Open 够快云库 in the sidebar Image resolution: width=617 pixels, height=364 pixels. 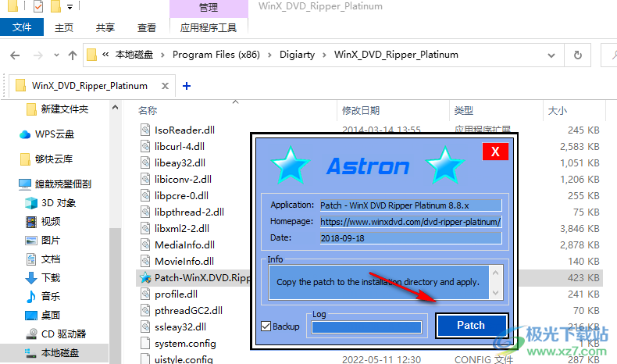coord(54,159)
